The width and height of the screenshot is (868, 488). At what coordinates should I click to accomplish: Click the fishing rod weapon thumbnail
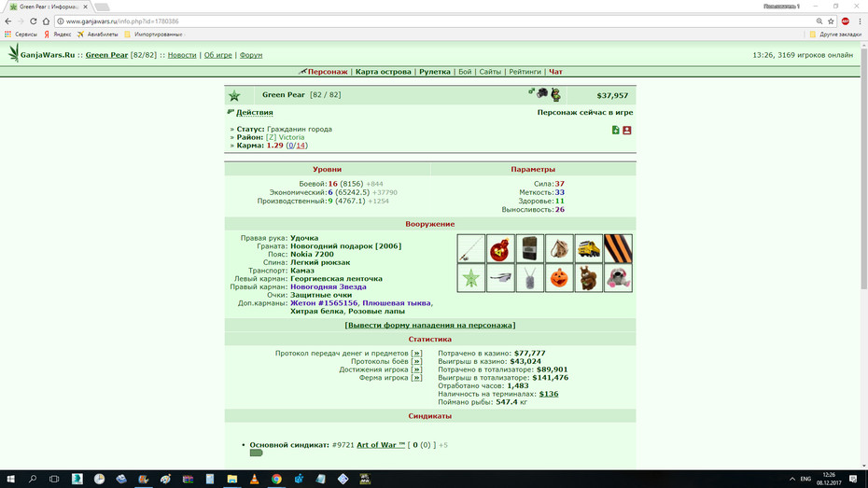point(471,248)
